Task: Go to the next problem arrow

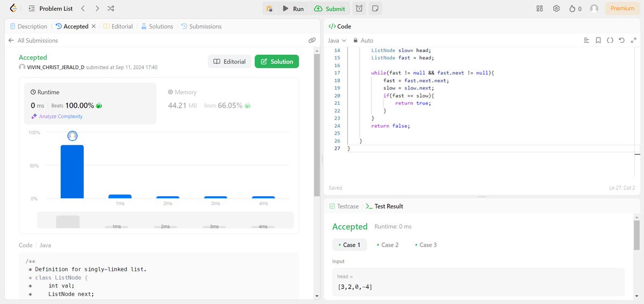Action: [x=97, y=9]
